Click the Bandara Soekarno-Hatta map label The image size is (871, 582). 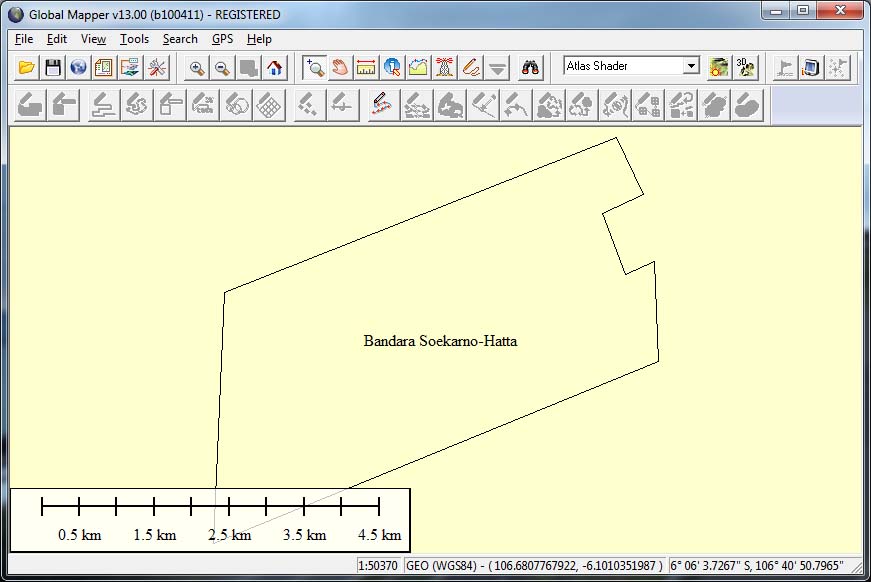[x=440, y=341]
